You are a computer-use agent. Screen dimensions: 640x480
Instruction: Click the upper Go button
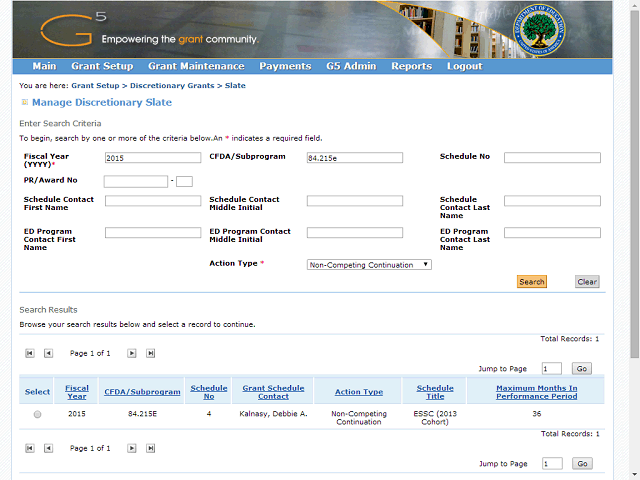(x=582, y=369)
